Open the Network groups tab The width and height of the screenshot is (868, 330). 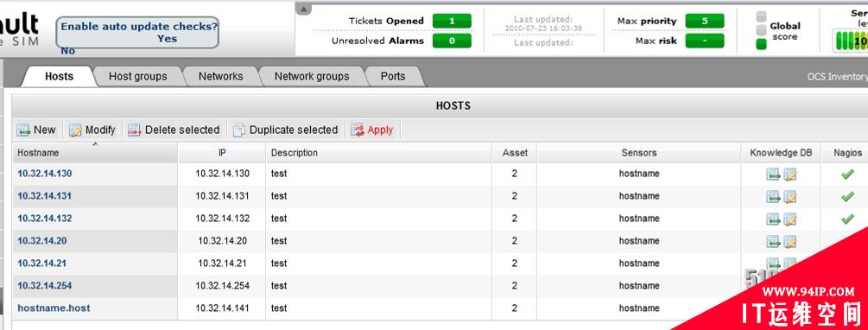[312, 76]
